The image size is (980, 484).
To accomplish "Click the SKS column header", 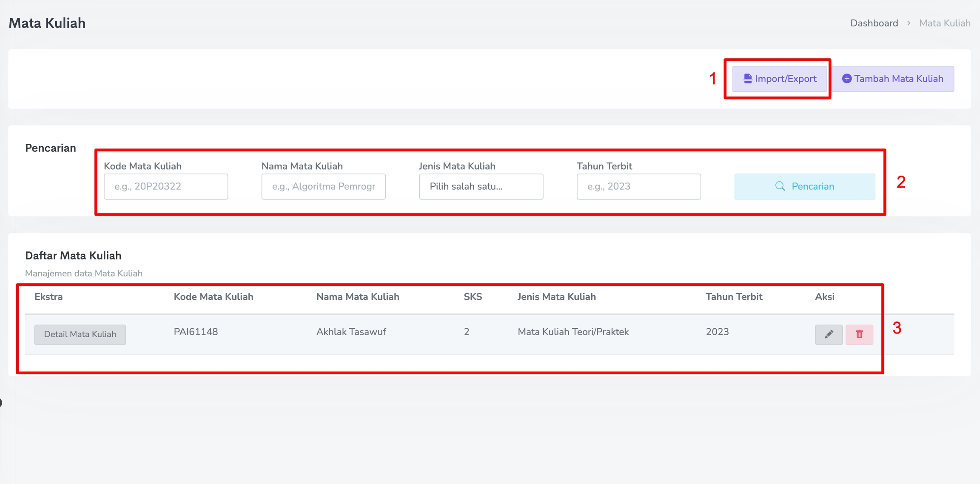I will [x=473, y=297].
